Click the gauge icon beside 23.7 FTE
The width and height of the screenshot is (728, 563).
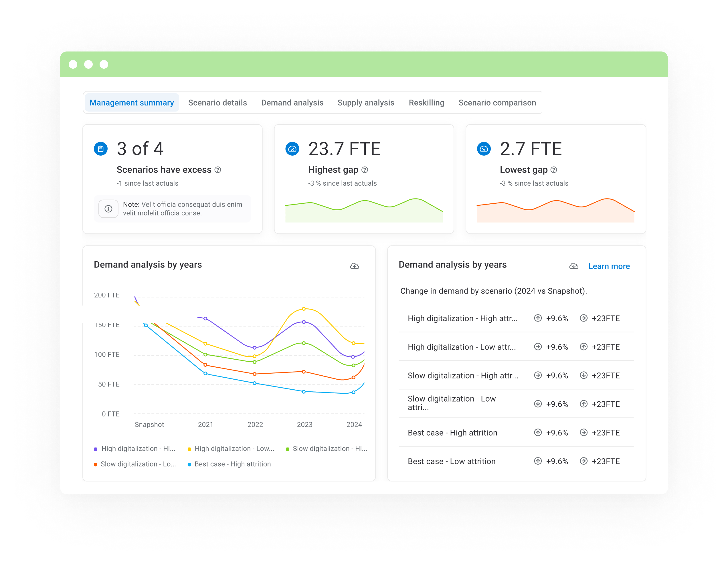tap(292, 148)
